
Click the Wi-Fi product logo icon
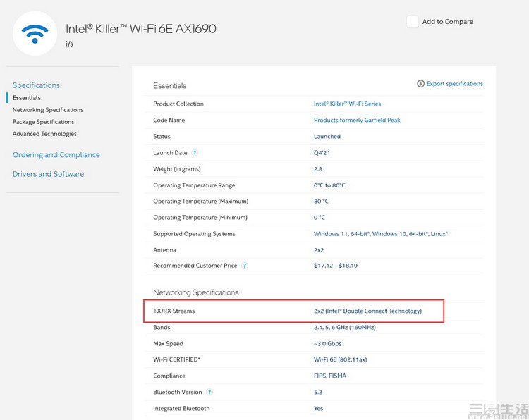pyautogui.click(x=35, y=33)
